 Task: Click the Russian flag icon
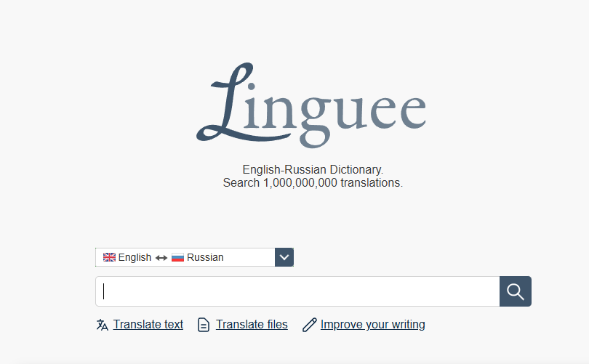177,257
